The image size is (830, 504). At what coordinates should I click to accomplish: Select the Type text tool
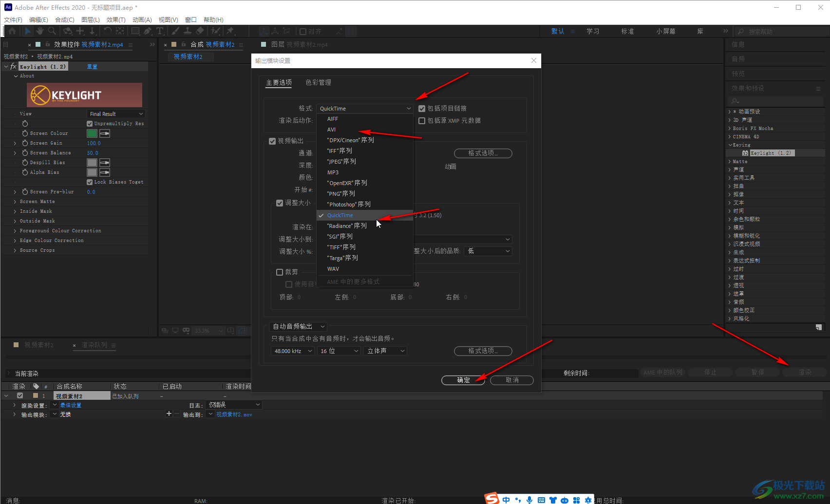[x=160, y=31]
